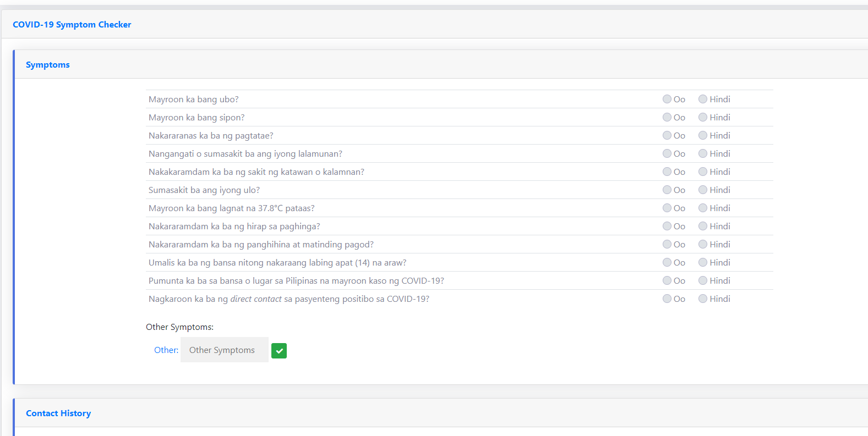
Task: Choose Hindi for the lalamunan question
Action: tap(703, 154)
